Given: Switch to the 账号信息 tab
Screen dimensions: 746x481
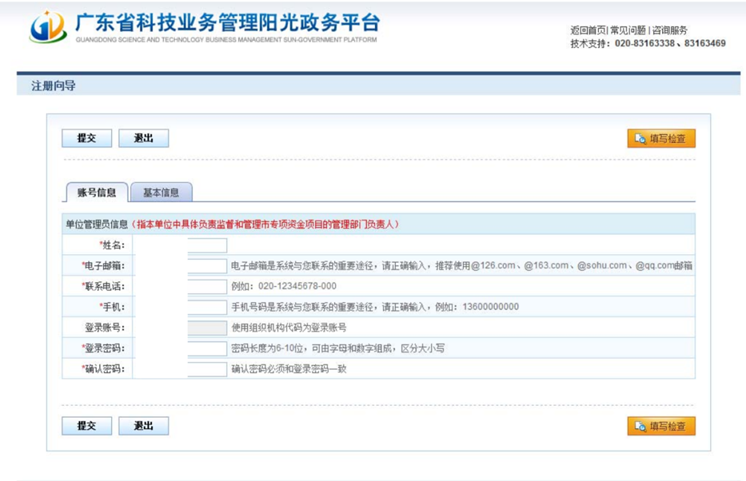Looking at the screenshot, I should point(96,192).
